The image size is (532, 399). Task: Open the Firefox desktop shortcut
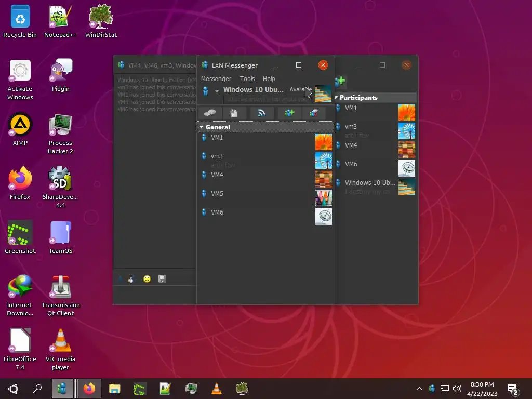point(20,183)
